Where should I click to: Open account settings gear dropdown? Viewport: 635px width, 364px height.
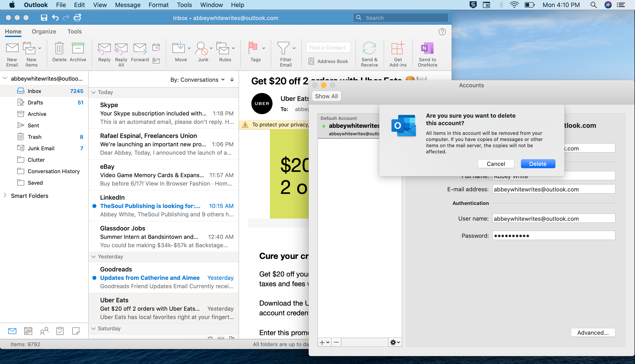tap(395, 342)
